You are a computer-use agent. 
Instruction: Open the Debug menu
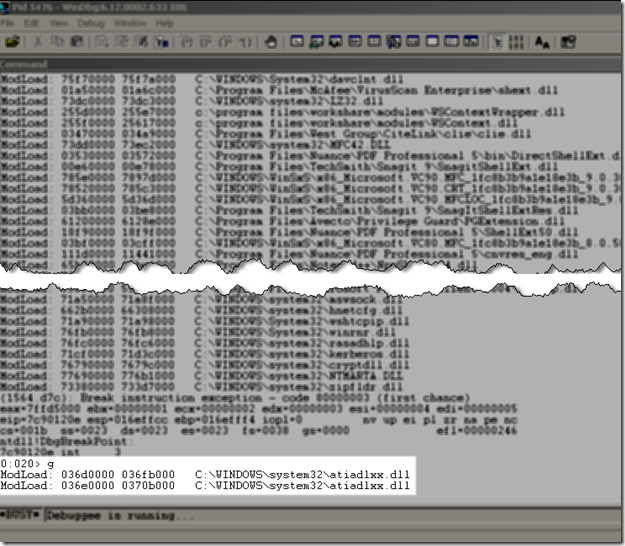point(92,22)
